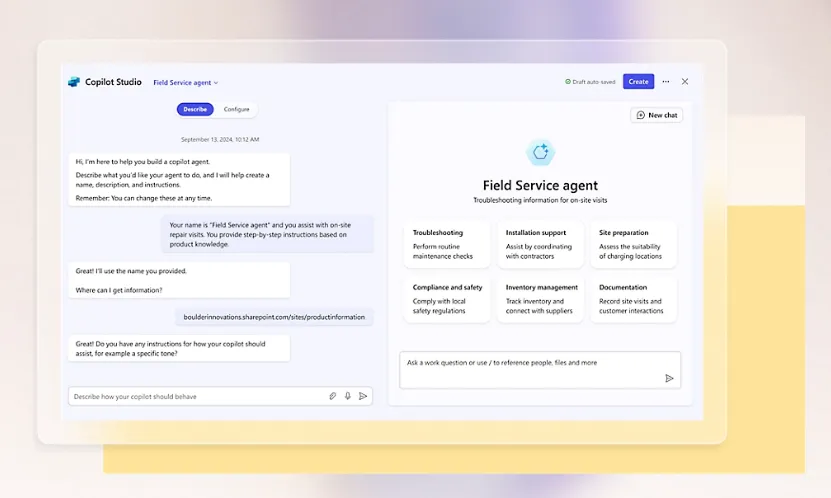The image size is (831, 498).
Task: Click the 'Do you have any instructions' message
Action: coord(179,348)
